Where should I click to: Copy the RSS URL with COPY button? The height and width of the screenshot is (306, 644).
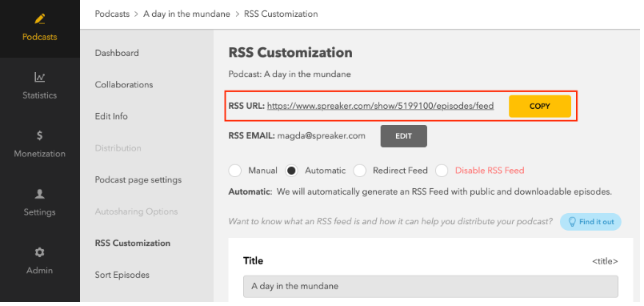pos(540,106)
